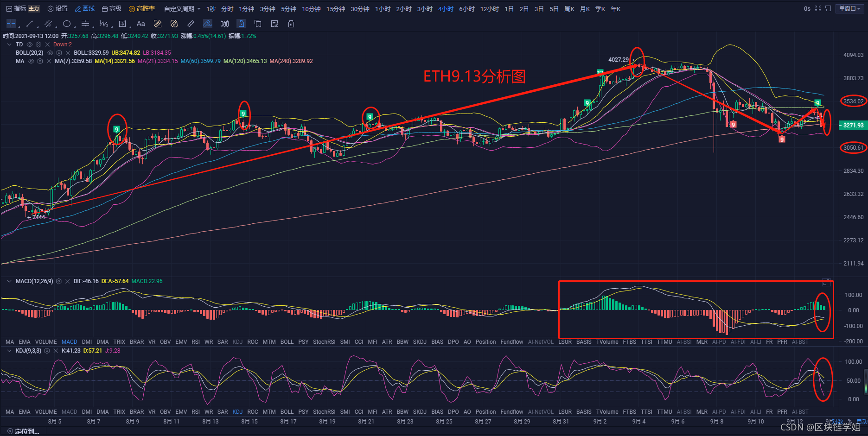Screen dimensions: 868x436
Task: Collapse the MACD(12,26,9) panel chevron
Action: [9, 281]
